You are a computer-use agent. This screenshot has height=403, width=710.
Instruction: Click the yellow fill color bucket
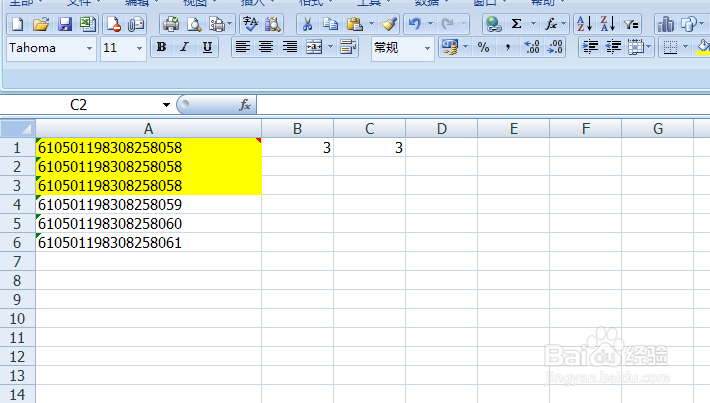(x=703, y=47)
